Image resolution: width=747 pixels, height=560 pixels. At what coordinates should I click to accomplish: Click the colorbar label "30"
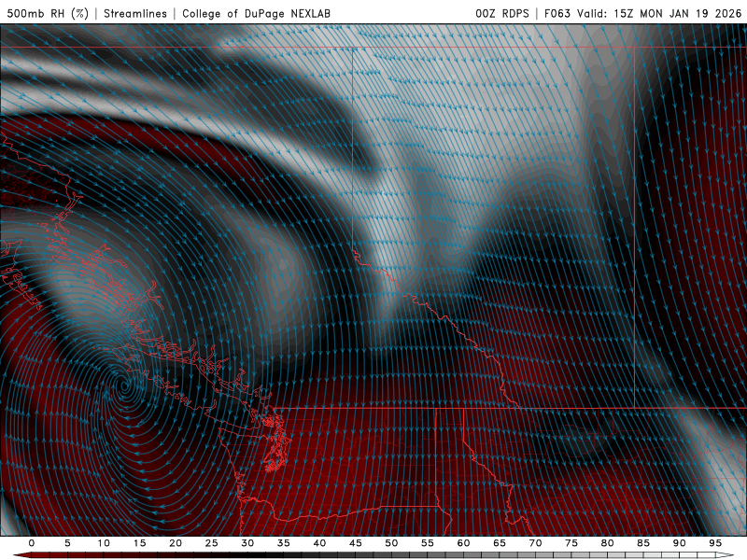[x=247, y=543]
